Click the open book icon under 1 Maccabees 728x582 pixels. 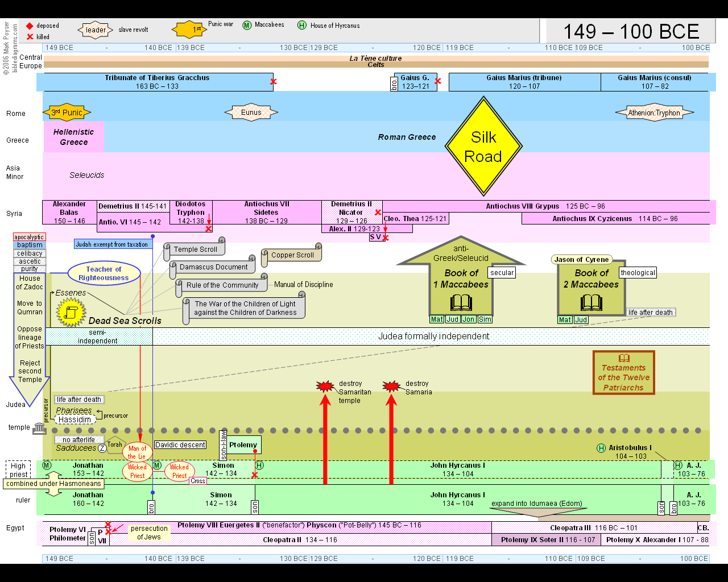click(x=461, y=302)
